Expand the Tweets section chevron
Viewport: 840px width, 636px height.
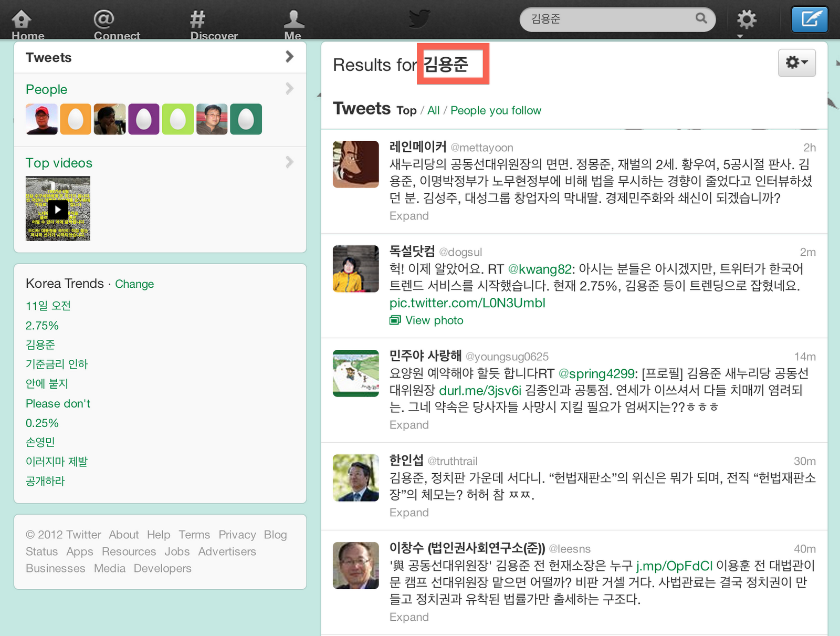click(289, 57)
